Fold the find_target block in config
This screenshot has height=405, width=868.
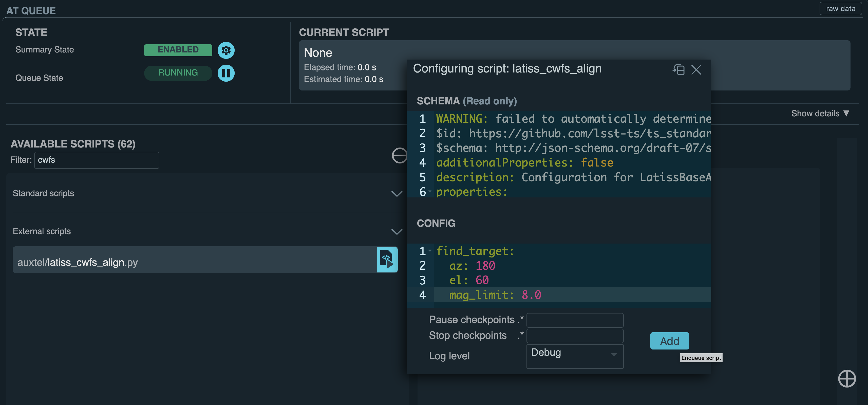[430, 251]
